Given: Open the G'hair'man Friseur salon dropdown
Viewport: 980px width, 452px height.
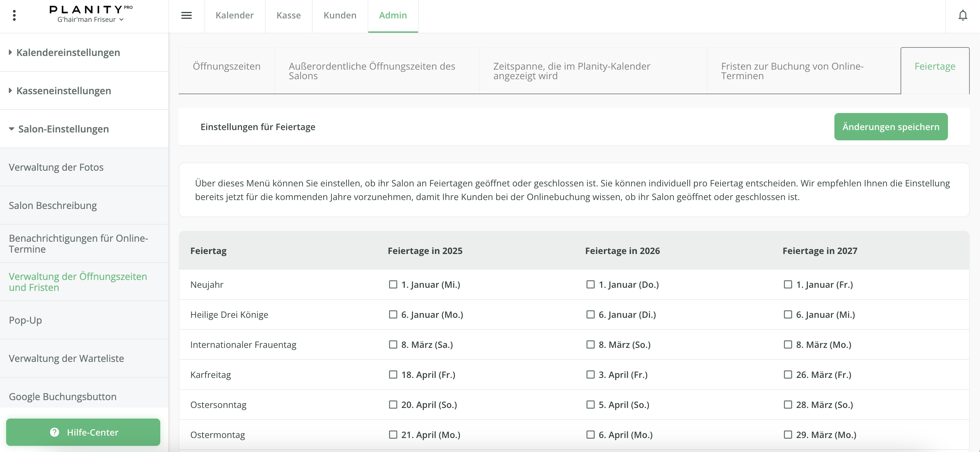Looking at the screenshot, I should tap(91, 19).
